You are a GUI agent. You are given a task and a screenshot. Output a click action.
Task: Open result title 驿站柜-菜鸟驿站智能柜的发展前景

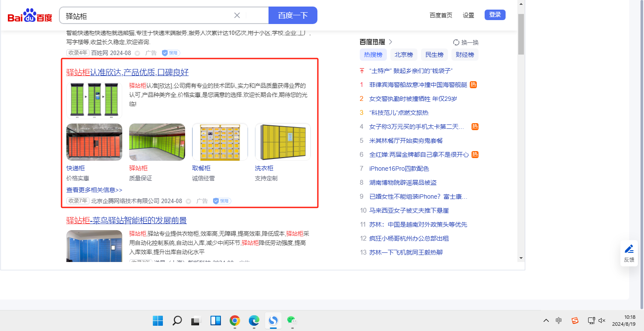click(127, 220)
